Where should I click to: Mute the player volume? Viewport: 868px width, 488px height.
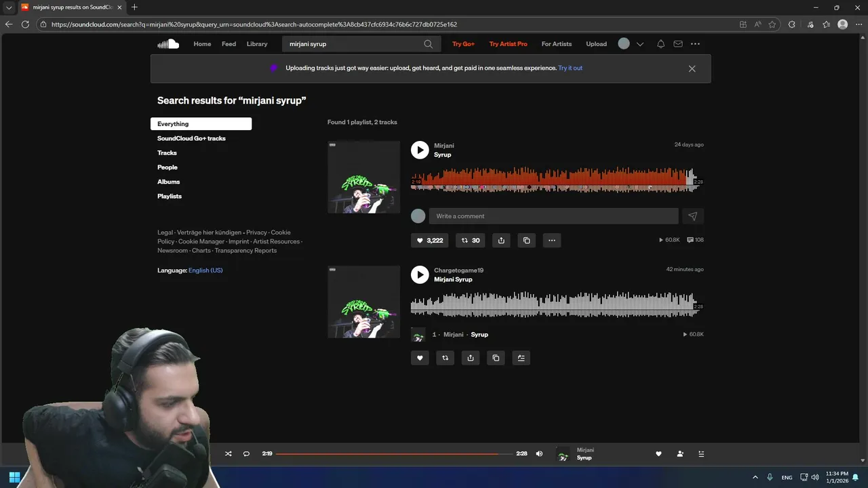coord(539,454)
